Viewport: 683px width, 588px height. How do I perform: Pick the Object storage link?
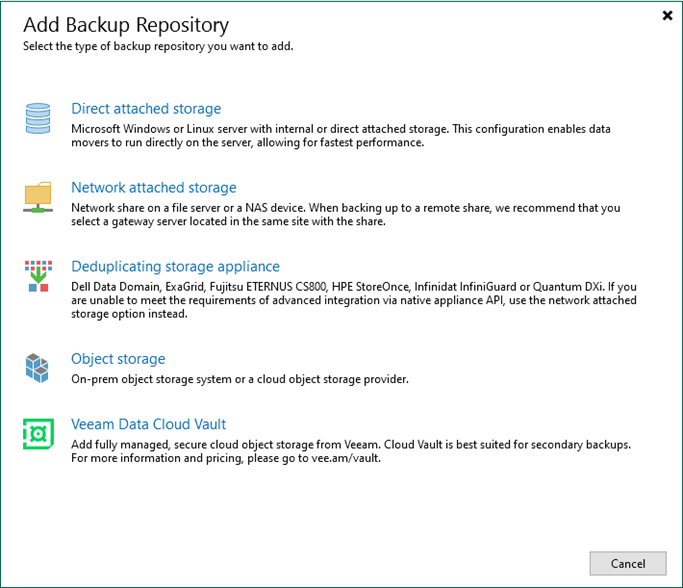tap(118, 359)
